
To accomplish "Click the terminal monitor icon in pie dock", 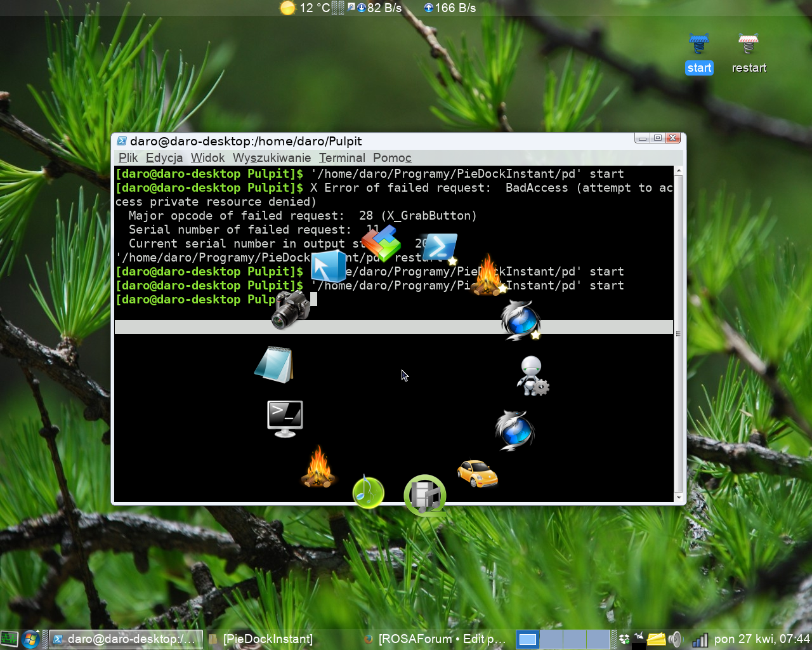I will (x=285, y=418).
